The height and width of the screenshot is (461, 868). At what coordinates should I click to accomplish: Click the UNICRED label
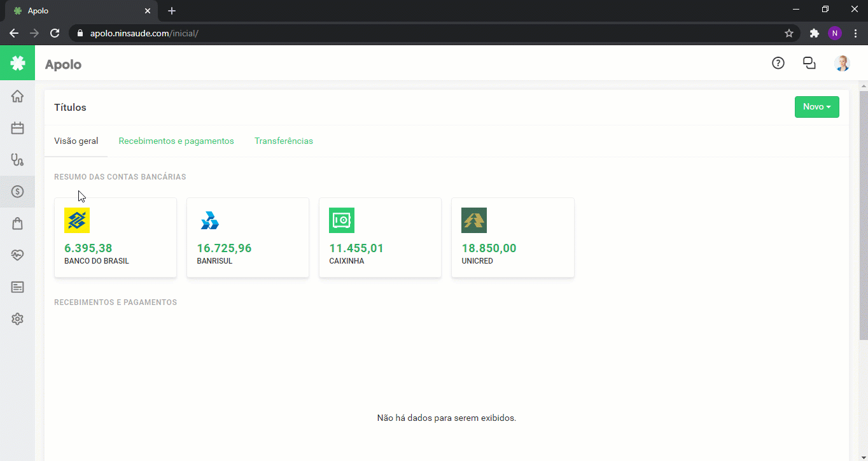[477, 261]
